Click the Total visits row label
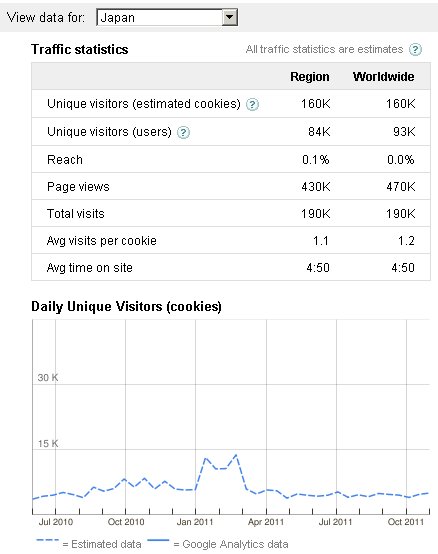This screenshot has width=438, height=554. 76,214
